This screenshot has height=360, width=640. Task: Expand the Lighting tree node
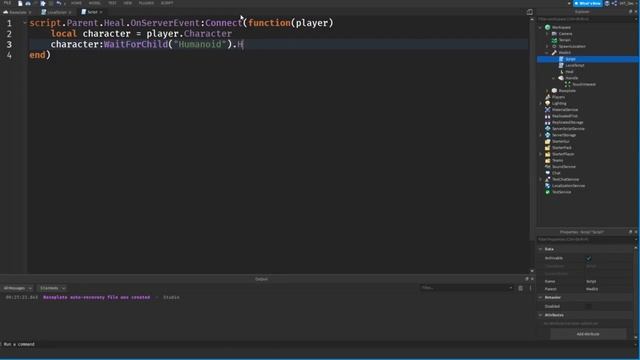point(540,103)
